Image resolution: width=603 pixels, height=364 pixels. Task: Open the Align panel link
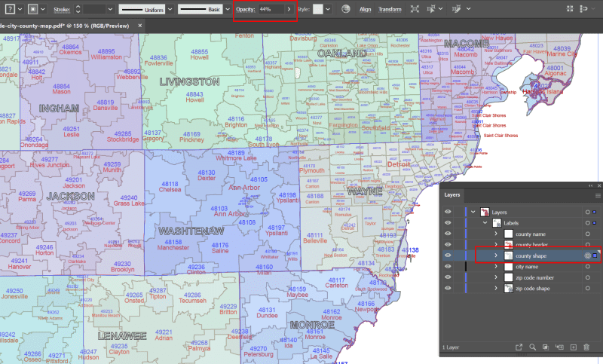click(365, 10)
